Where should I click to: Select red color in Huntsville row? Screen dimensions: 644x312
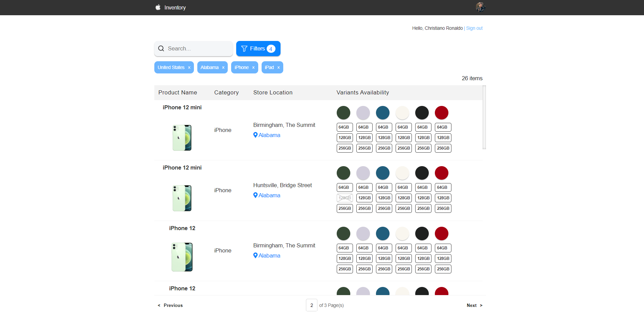point(442,173)
